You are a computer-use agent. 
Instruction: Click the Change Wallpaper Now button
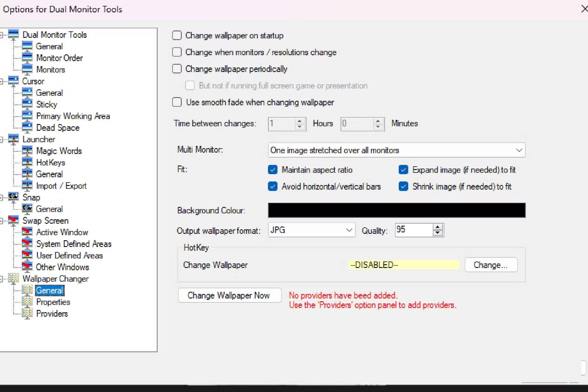229,295
